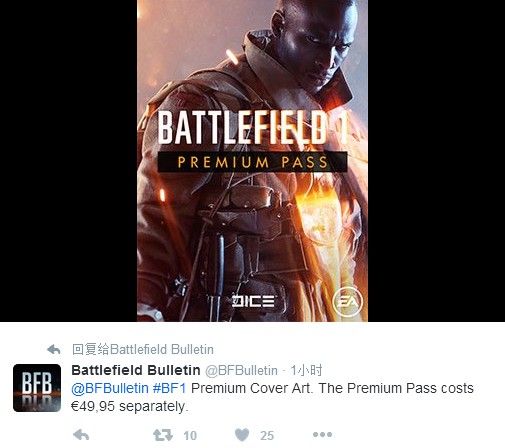
Task: Open the three-dots more options menu
Action: [322, 435]
